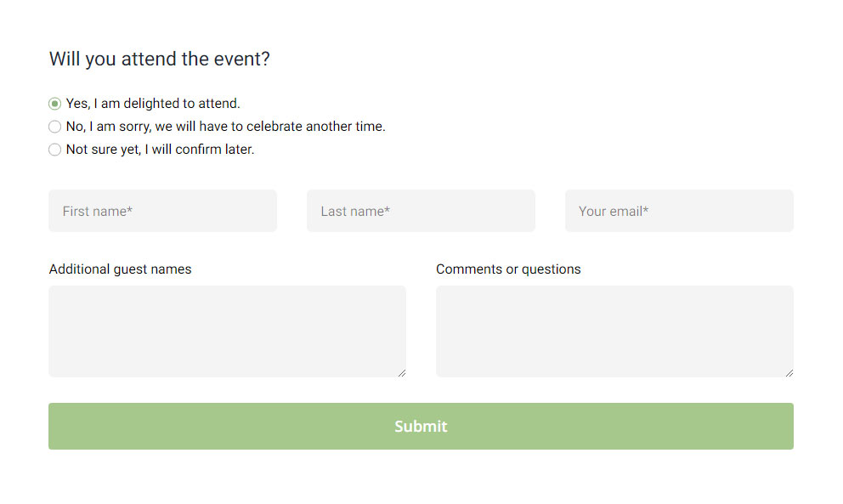Pick the 'Not sure yet' radio button

tap(55, 150)
